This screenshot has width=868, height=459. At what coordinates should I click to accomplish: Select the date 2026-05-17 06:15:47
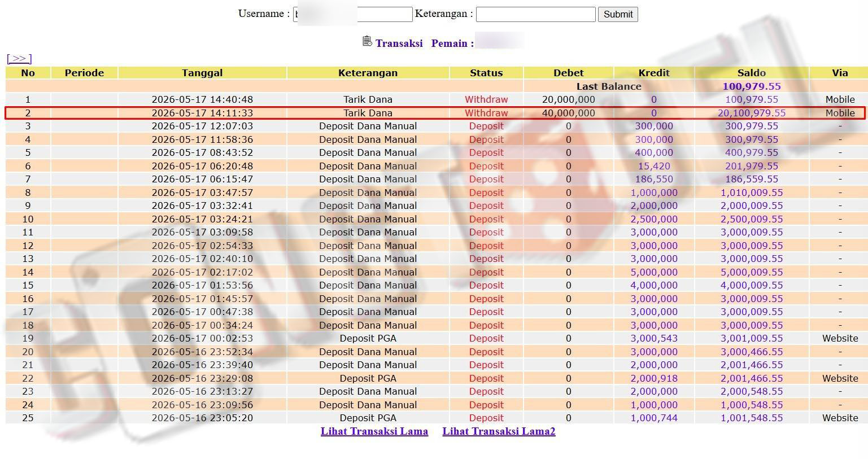[x=202, y=179]
